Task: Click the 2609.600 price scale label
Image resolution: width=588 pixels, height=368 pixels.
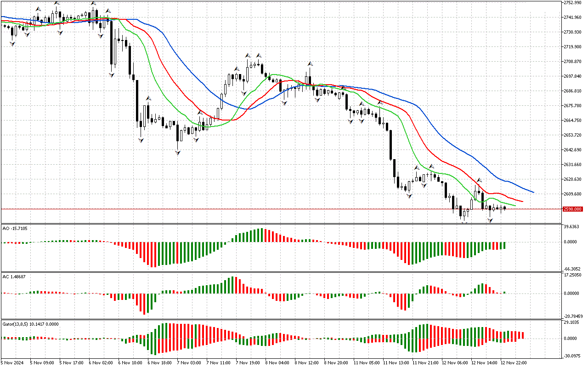Action: point(572,194)
